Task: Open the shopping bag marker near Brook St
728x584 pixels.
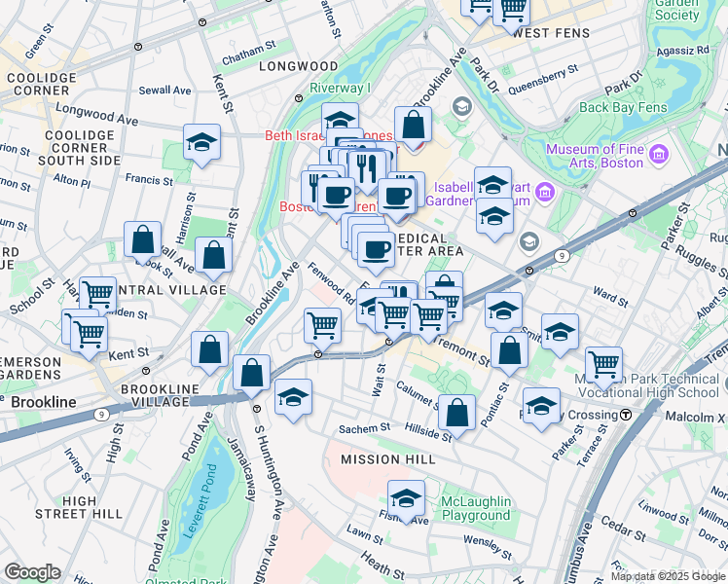Action: pos(142,239)
